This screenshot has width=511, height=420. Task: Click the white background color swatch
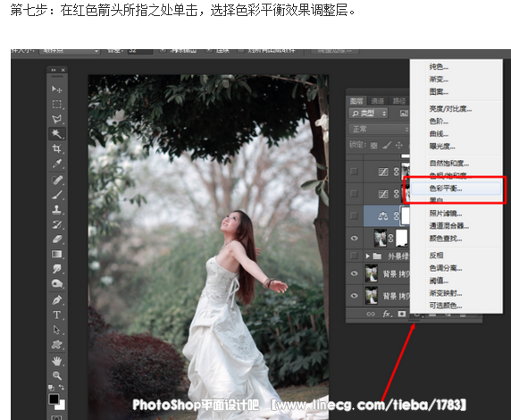point(62,406)
